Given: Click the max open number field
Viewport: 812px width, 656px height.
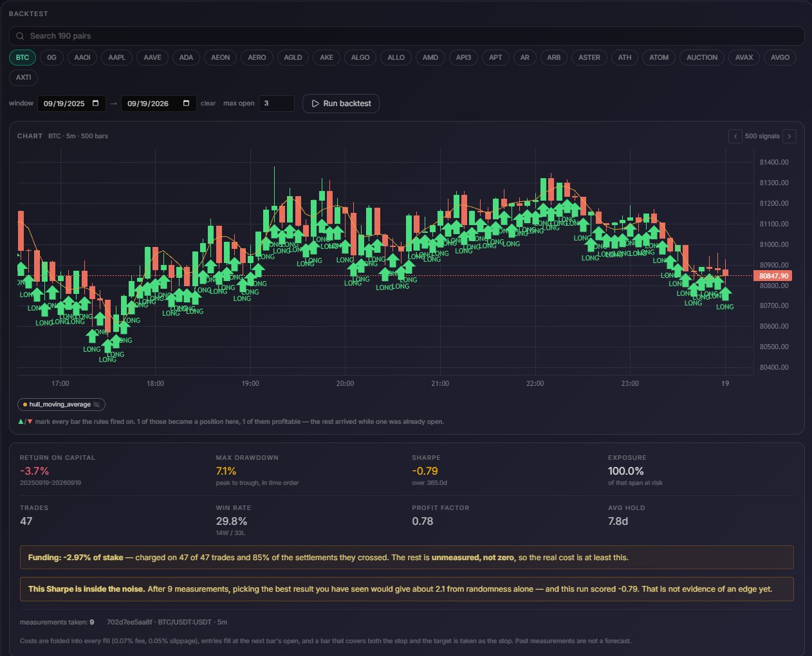Looking at the screenshot, I should pyautogui.click(x=277, y=104).
